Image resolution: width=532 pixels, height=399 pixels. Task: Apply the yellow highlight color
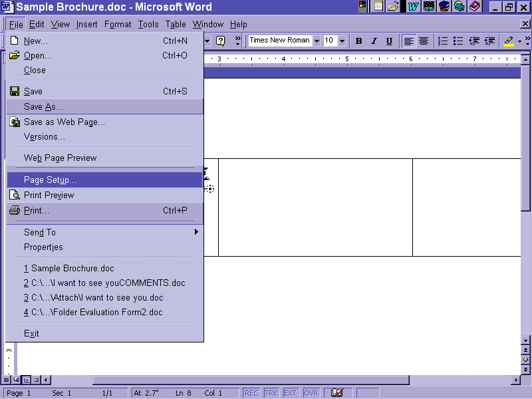509,41
